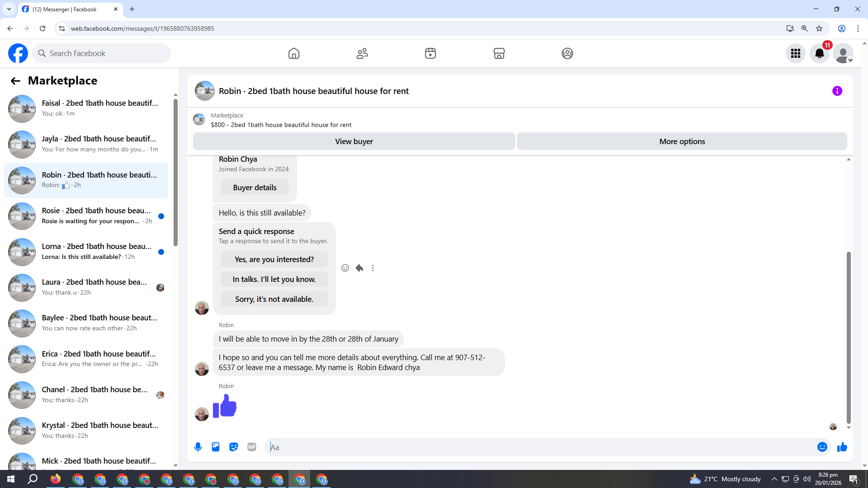
Task: Open the Rosie conversation
Action: (86, 216)
